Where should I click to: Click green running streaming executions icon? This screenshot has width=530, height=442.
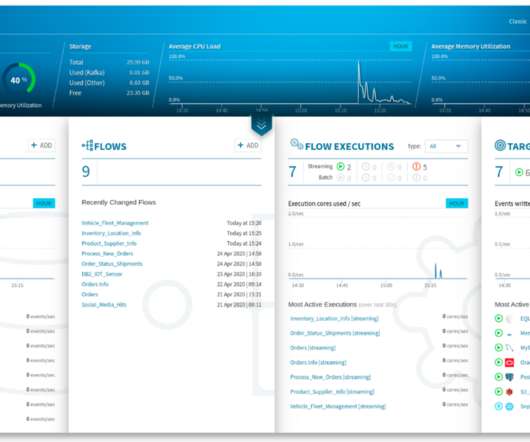tap(341, 166)
